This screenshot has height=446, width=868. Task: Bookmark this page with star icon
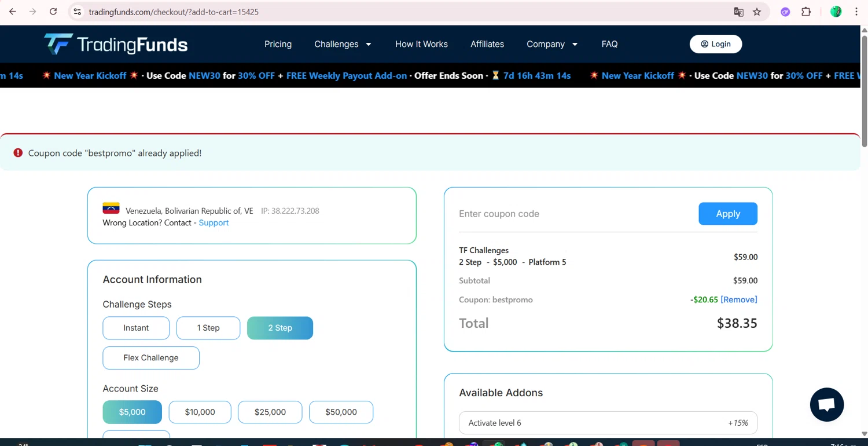click(x=757, y=12)
